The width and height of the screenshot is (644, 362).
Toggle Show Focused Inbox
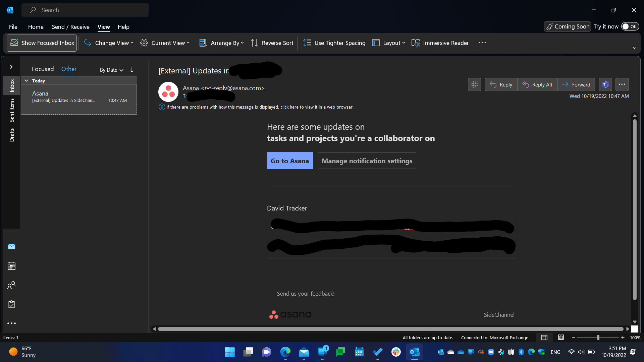tap(42, 43)
